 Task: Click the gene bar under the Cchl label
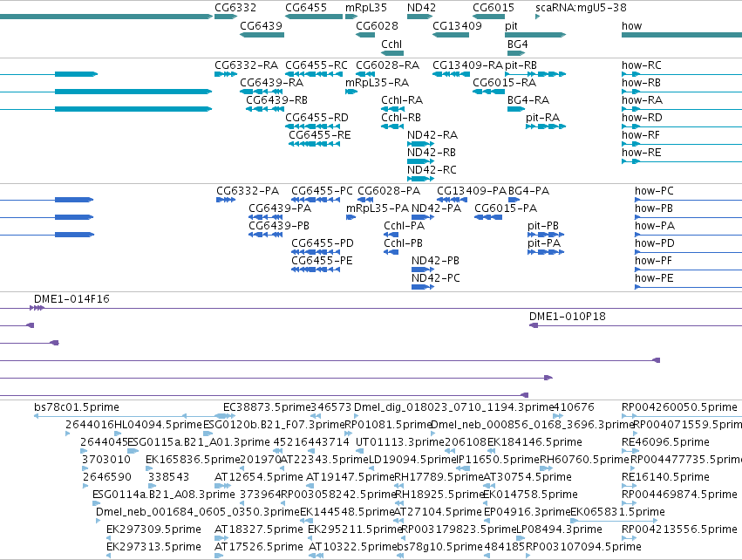click(x=392, y=53)
